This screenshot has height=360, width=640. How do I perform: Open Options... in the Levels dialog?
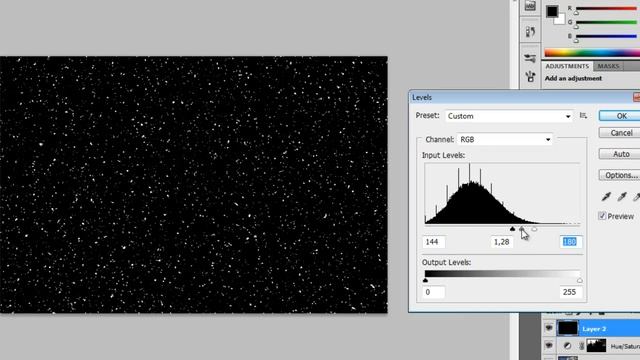point(620,175)
